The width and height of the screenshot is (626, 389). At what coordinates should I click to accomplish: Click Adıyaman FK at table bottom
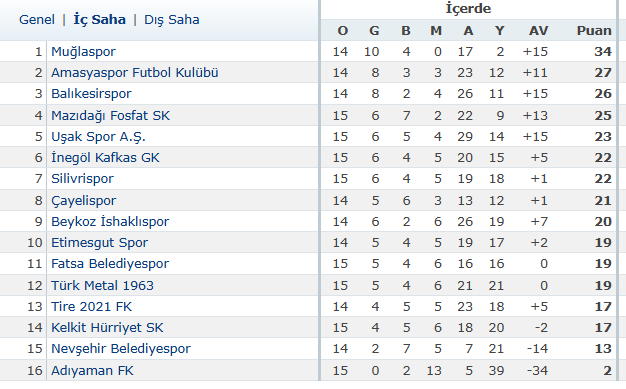(92, 371)
